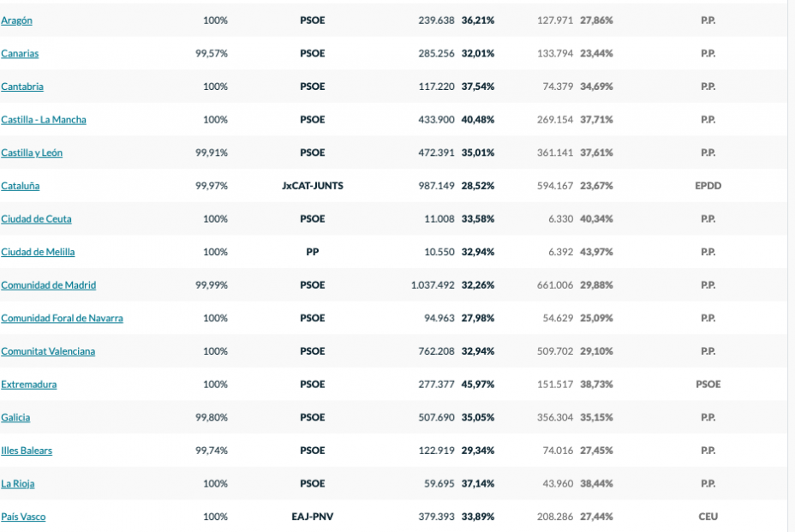
Task: Click the Comunitat Valenciana link
Action: tap(48, 351)
